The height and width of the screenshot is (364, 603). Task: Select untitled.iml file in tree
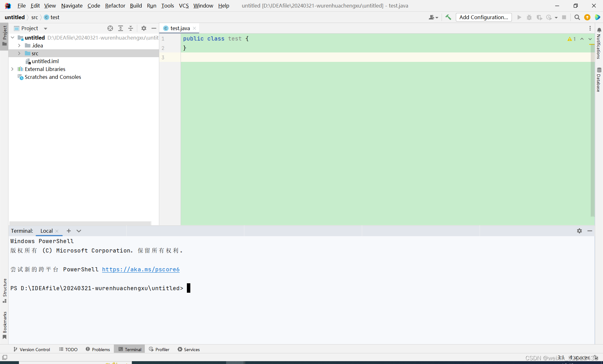pos(45,61)
